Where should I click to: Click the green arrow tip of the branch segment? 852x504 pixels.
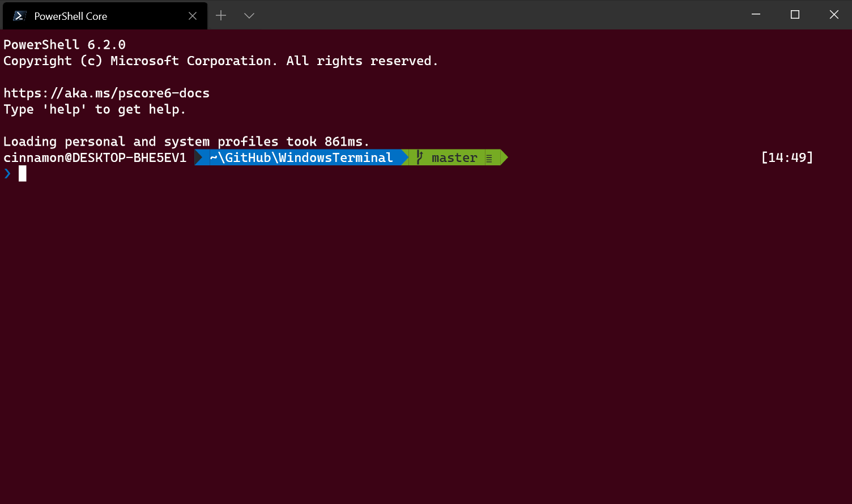503,157
